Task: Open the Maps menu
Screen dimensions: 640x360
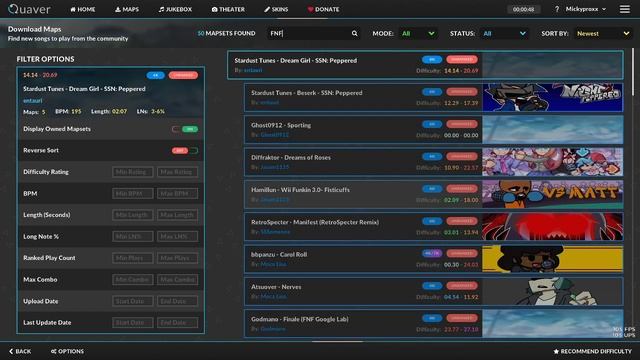Action: click(127, 9)
